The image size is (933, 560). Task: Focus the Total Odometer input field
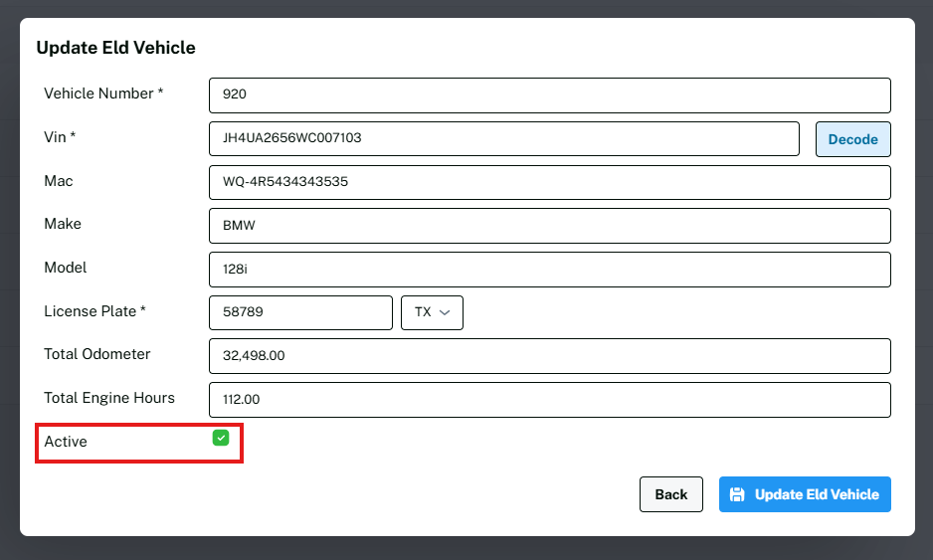click(549, 356)
